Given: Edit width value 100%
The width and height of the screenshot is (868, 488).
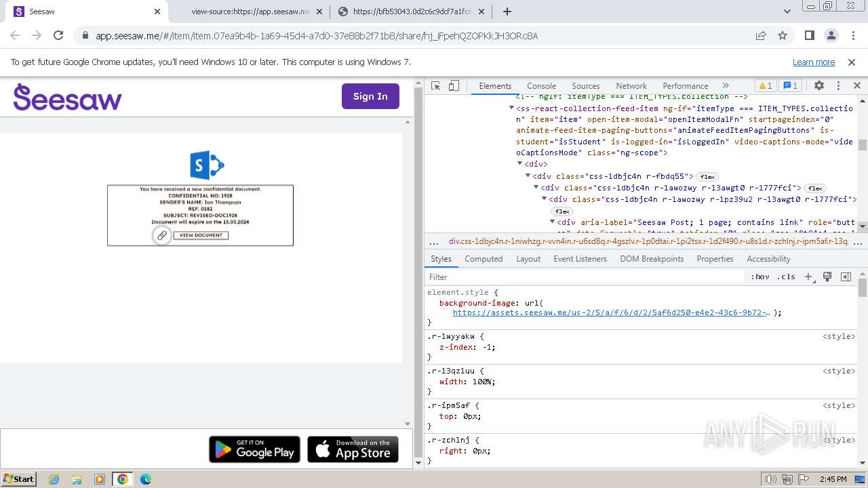Looking at the screenshot, I should tap(481, 382).
